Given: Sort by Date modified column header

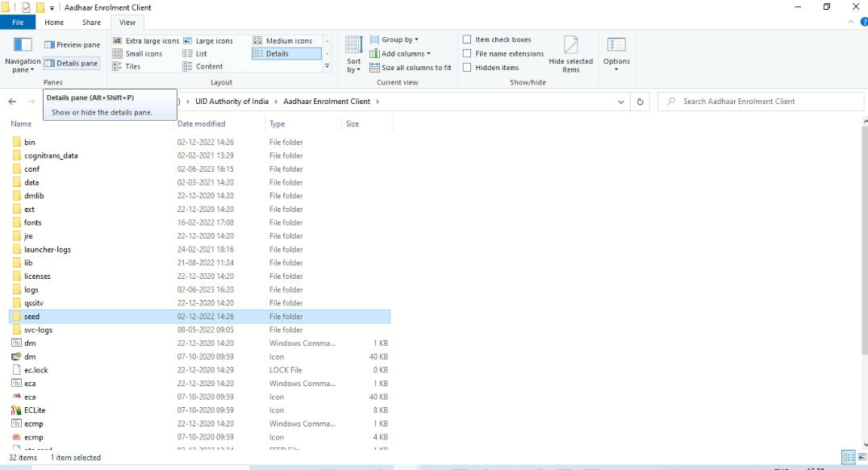Looking at the screenshot, I should 202,124.
